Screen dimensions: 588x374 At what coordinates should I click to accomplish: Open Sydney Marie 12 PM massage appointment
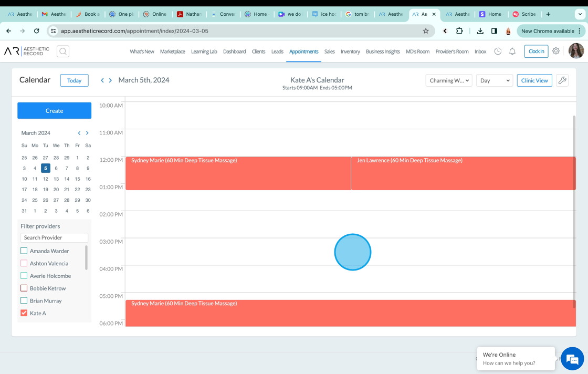(238, 173)
